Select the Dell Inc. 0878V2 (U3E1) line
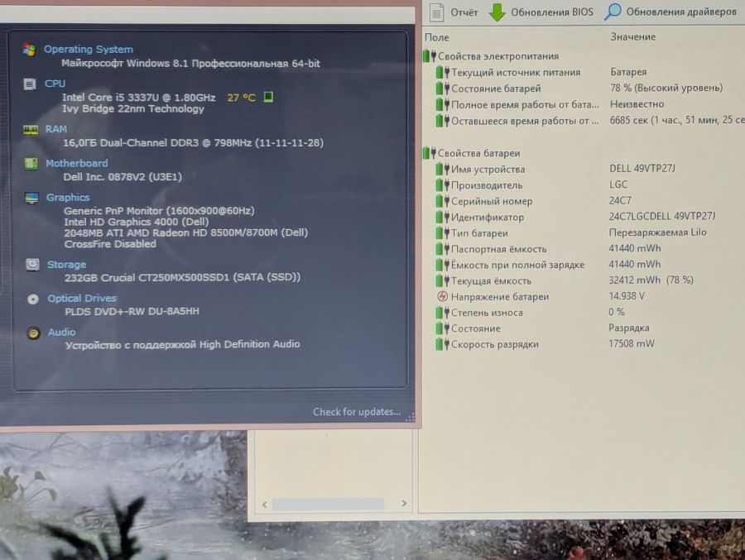 click(x=123, y=177)
